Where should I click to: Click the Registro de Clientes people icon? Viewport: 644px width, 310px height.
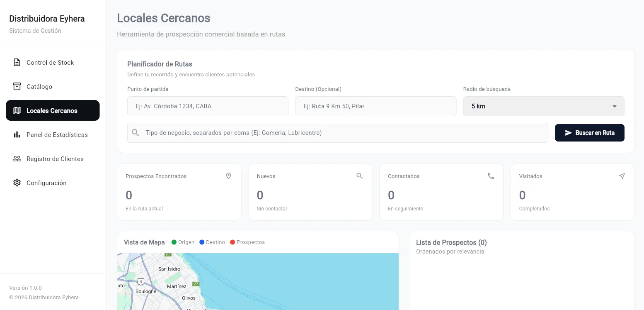coord(17,159)
